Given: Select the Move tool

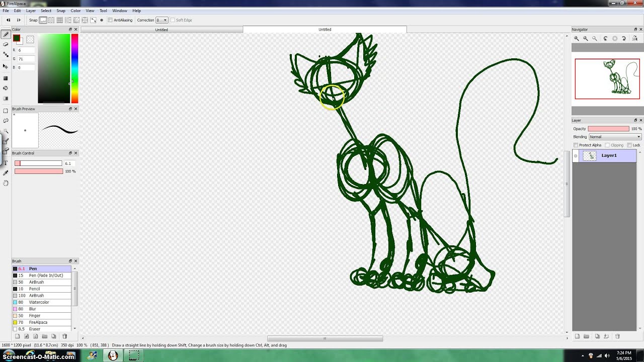Looking at the screenshot, I should click(6, 66).
